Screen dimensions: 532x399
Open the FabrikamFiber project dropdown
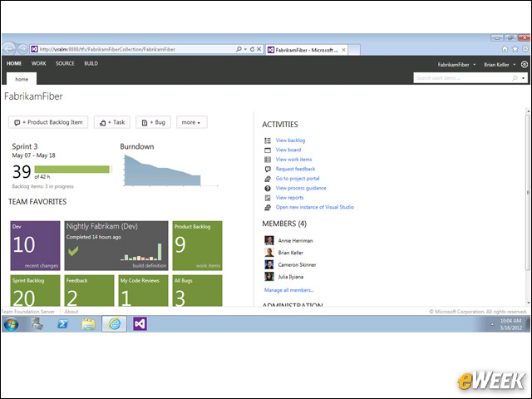456,65
